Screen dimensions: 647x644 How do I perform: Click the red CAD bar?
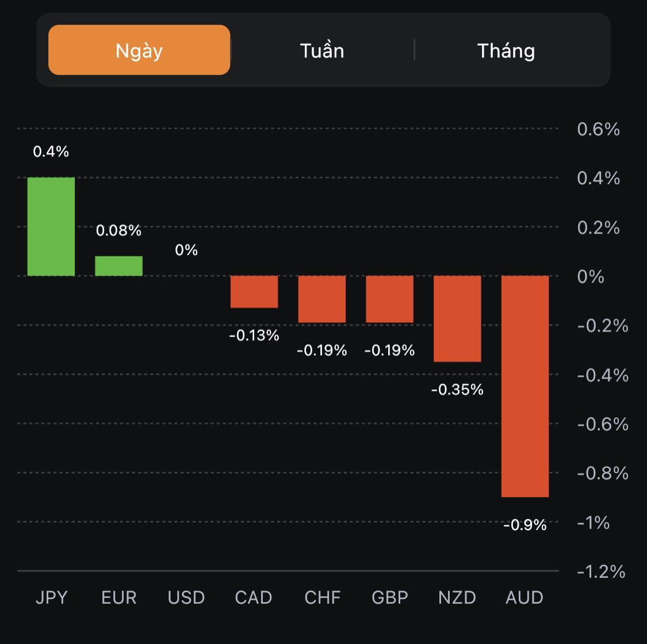(254, 291)
